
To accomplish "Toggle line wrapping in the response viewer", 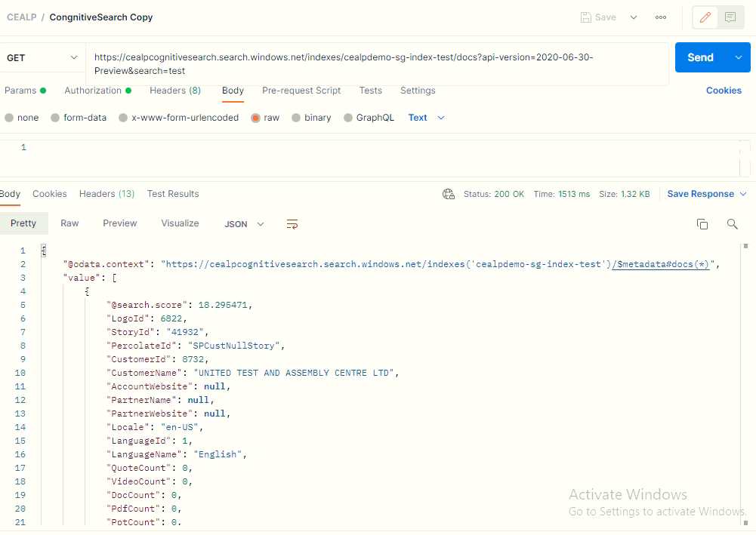I will pyautogui.click(x=292, y=223).
